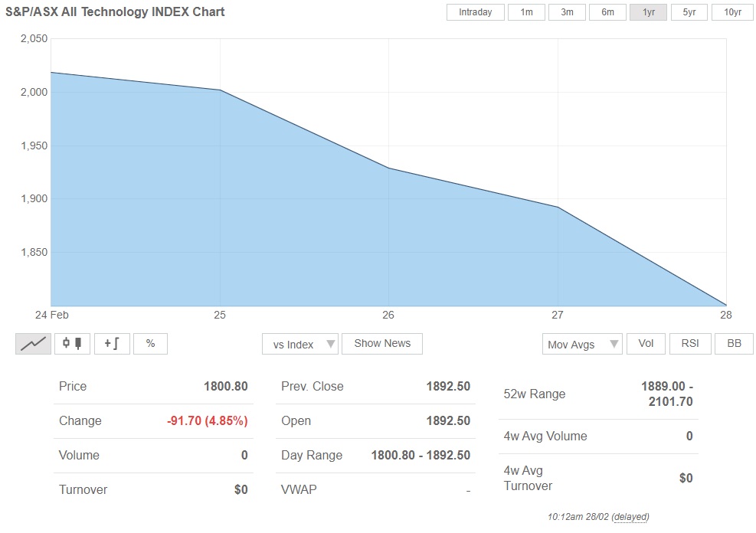Select the 6m chart period

(x=607, y=12)
